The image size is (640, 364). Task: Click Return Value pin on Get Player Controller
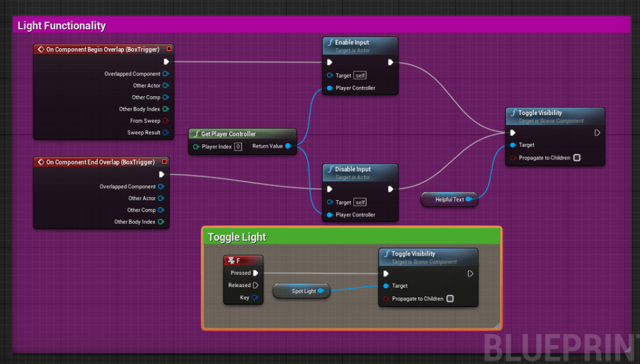tap(288, 146)
